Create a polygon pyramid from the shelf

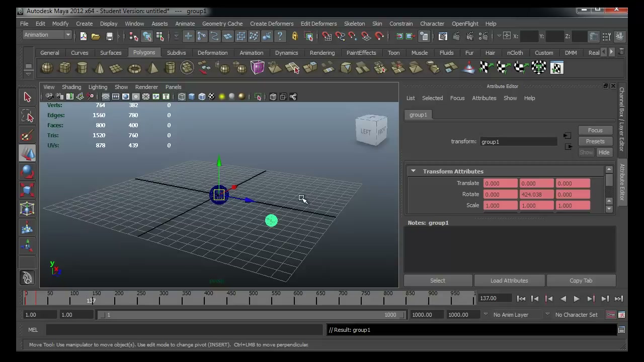[x=152, y=68]
